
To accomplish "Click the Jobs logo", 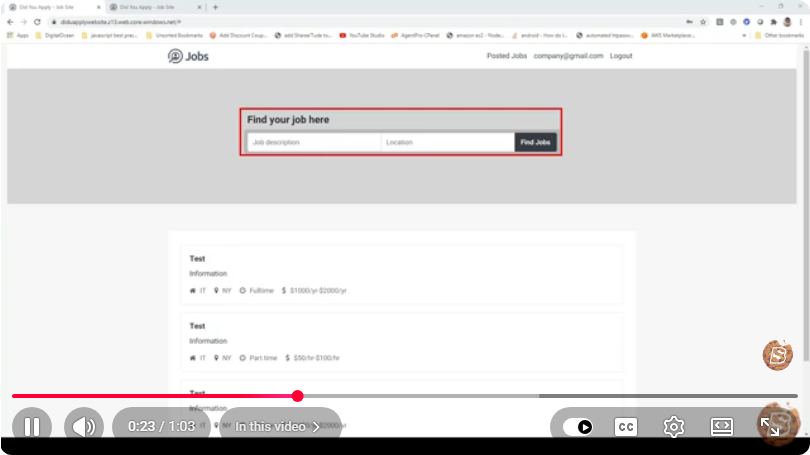I will [x=188, y=56].
